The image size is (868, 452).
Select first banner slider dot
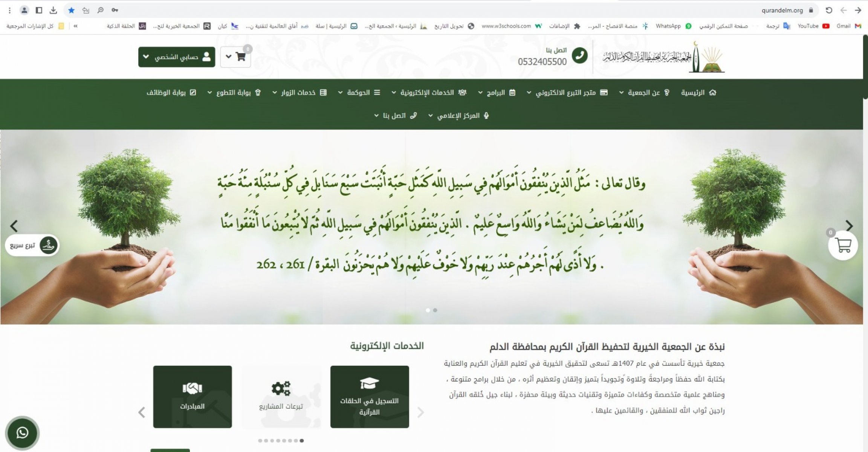428,310
